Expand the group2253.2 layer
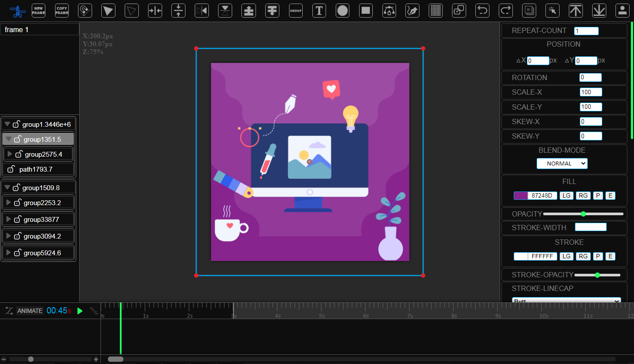This screenshot has height=364, width=634. coord(8,202)
